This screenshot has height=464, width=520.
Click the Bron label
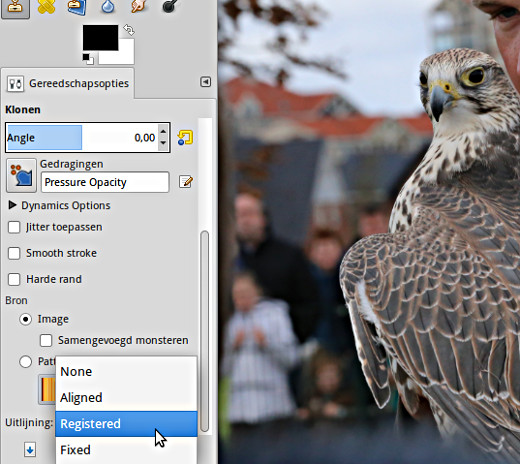pos(16,301)
